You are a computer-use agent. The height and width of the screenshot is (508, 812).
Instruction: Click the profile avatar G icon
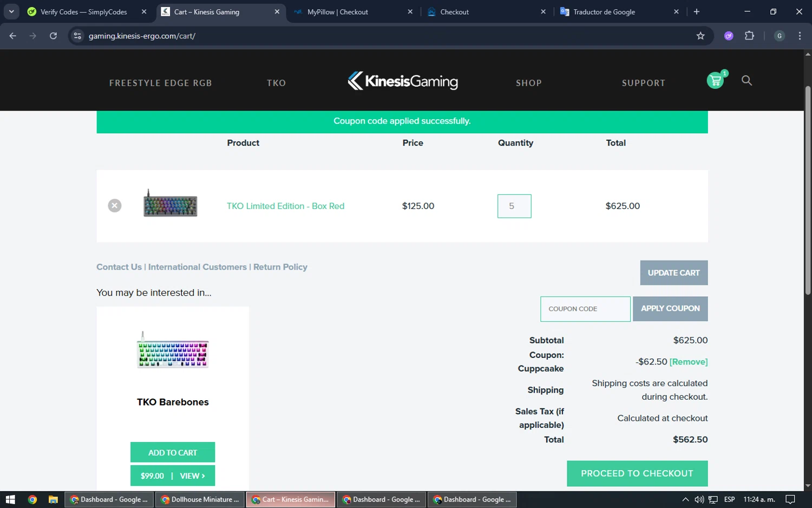[x=780, y=36]
